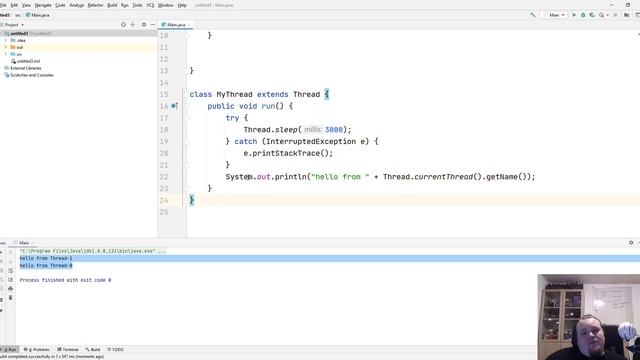Click the locate target icon in Project panel
640x360 pixels.
tap(123, 25)
